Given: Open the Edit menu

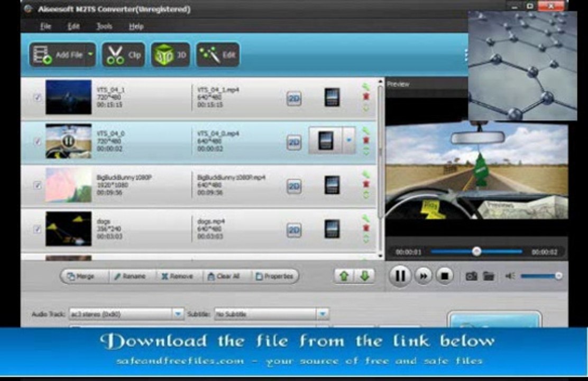Looking at the screenshot, I should pyautogui.click(x=73, y=26).
